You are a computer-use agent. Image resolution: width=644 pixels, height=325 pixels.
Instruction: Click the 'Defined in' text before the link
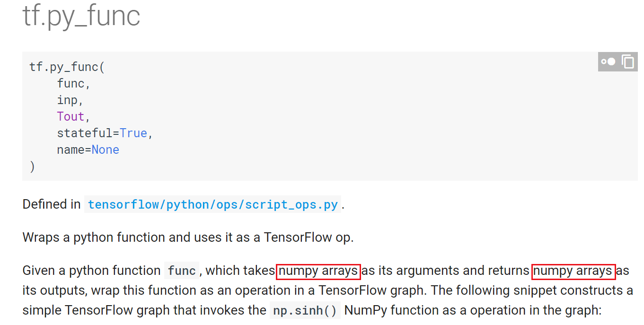52,204
